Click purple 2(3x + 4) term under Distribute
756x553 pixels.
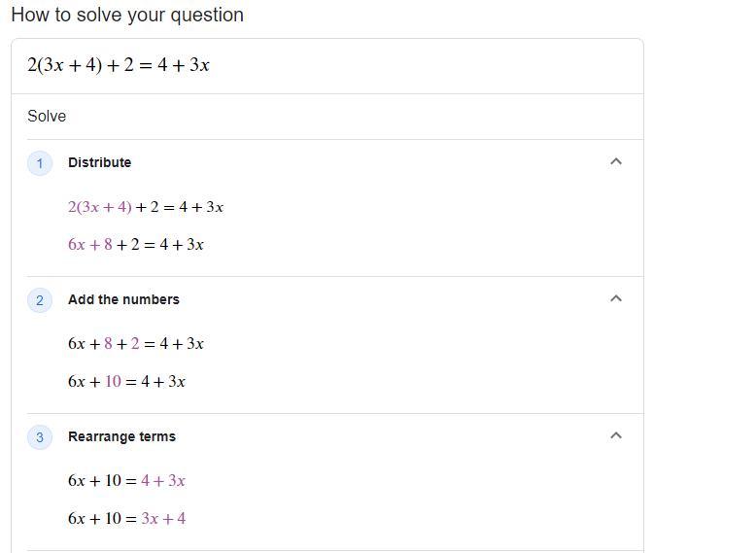pos(100,207)
